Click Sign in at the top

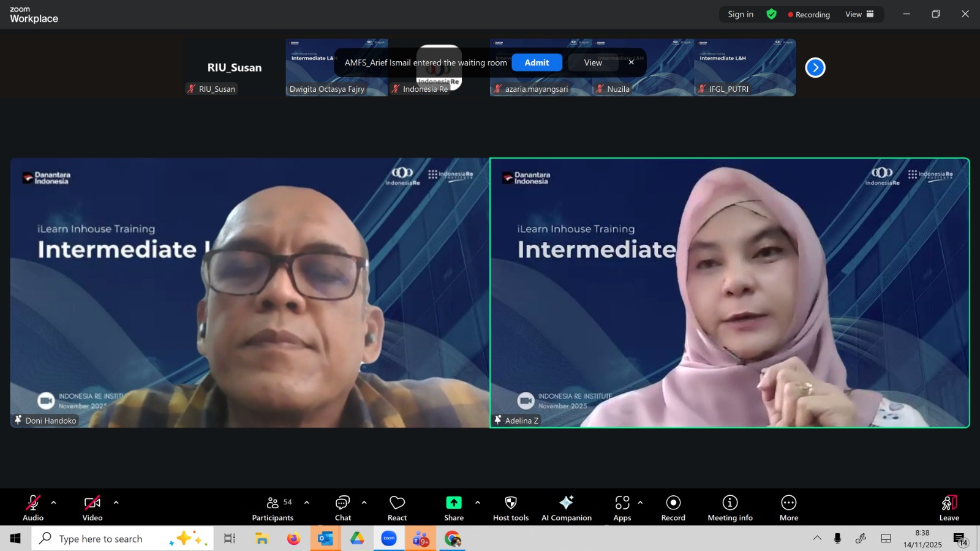[741, 14]
